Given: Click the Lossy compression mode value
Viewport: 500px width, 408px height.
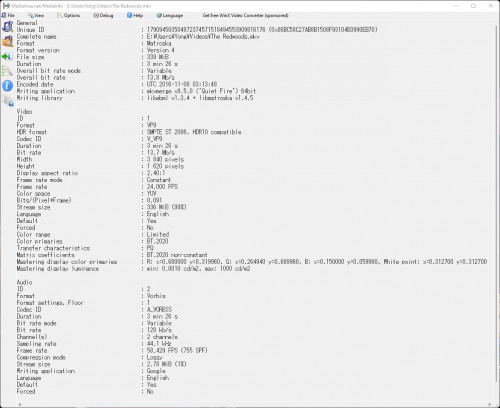Looking at the screenshot, I should [155, 357].
